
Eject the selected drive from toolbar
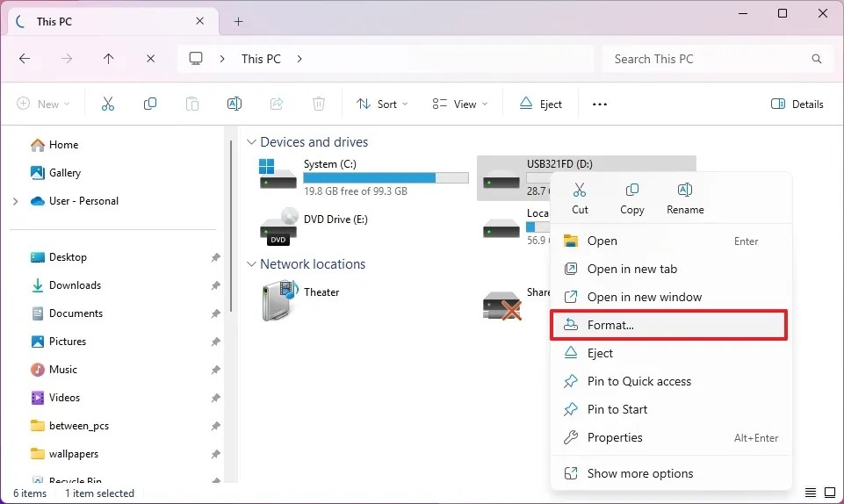point(540,104)
